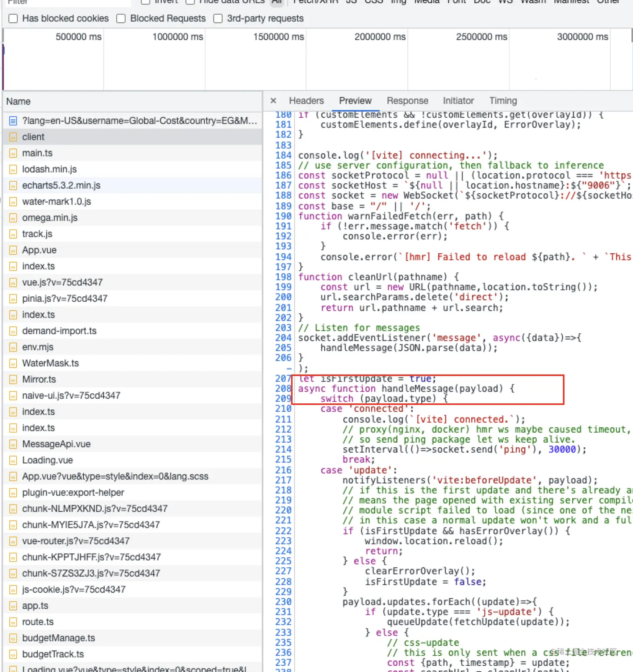Click line number 216 in the code preview

pos(283,470)
